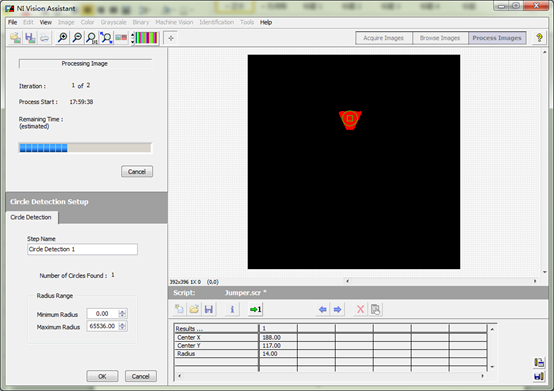Open help with the yellow question mark icon
This screenshot has height=391, width=554.
click(x=539, y=38)
